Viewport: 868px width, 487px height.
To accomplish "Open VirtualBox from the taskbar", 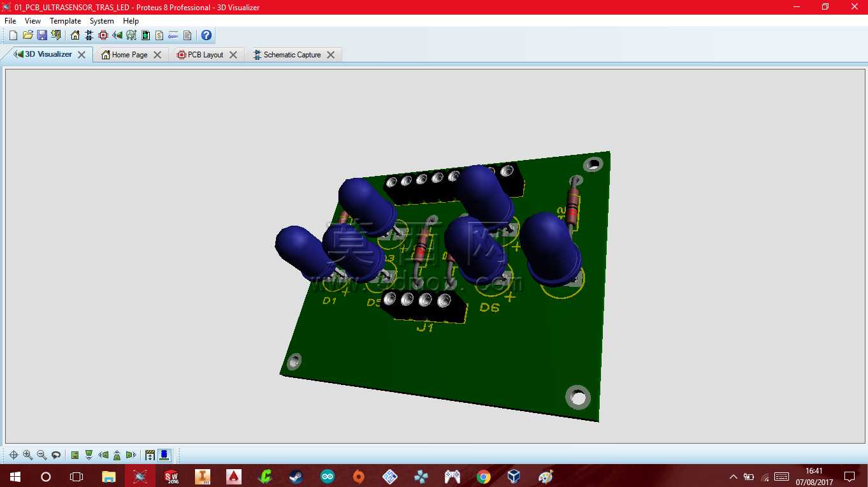I will click(514, 476).
